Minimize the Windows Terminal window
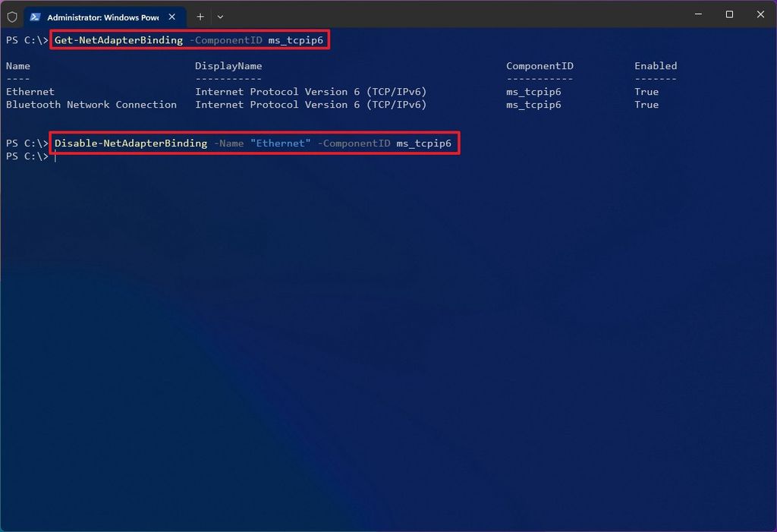Screen dimensions: 777x532 pos(697,14)
